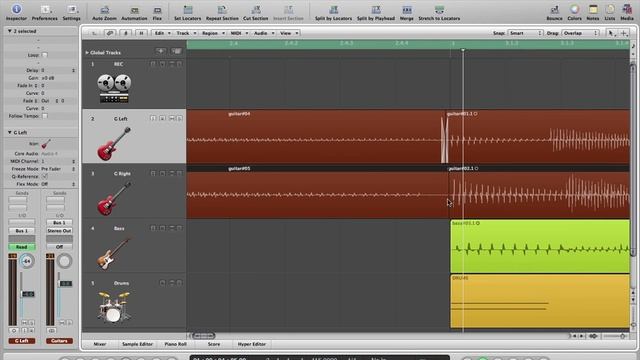Collapse the 2 selected region inspector
Screen dimensions: 640x360
(x=9, y=31)
